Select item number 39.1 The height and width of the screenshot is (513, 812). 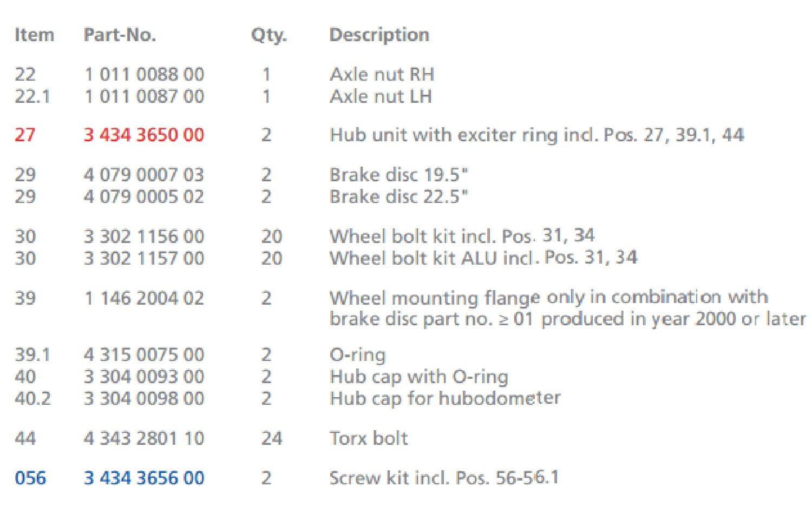click(33, 355)
